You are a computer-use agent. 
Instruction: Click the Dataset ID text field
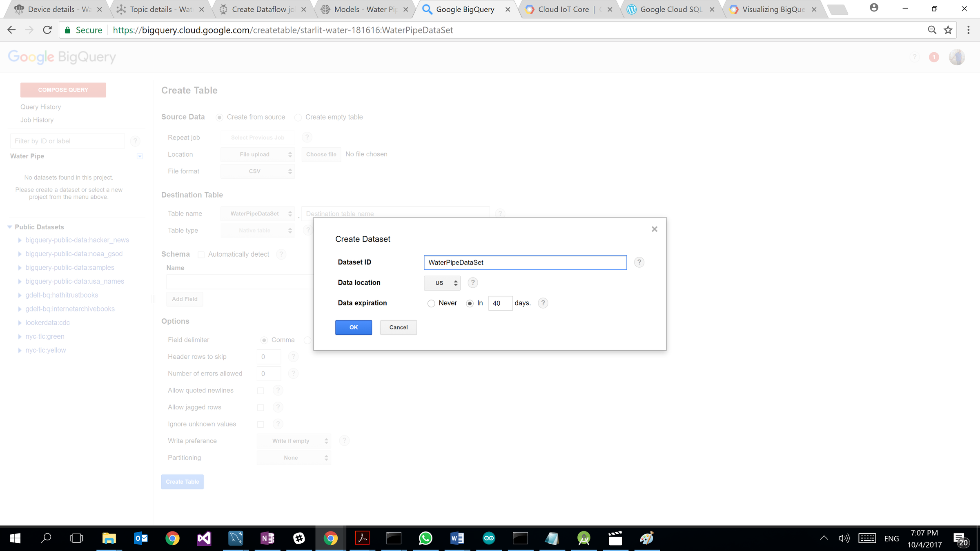(525, 262)
